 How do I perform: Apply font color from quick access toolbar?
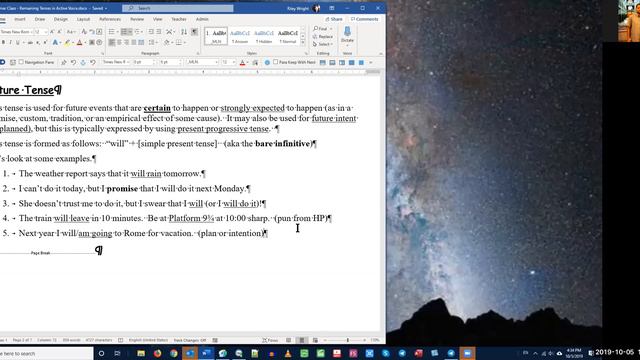point(242,62)
